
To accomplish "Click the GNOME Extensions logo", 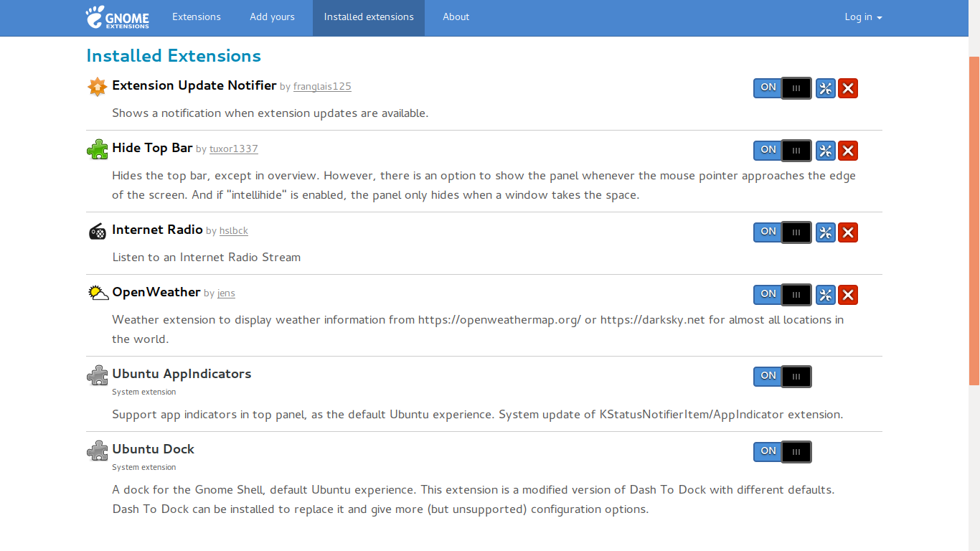I will 117,17.
